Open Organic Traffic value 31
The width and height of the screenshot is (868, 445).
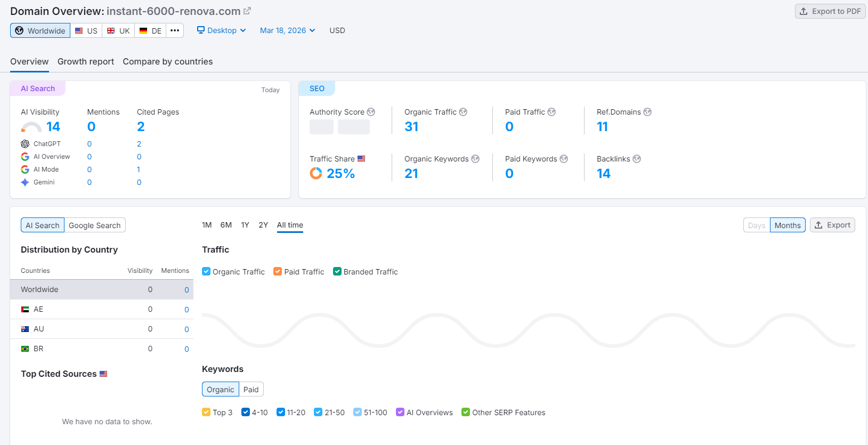pos(411,127)
